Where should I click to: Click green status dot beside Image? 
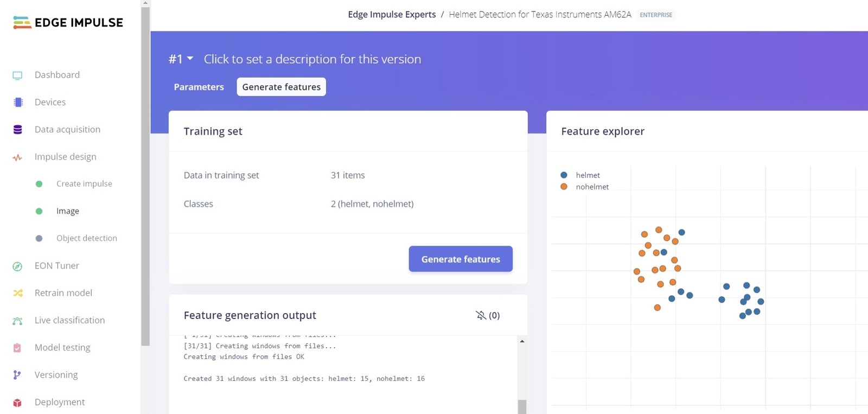pyautogui.click(x=39, y=211)
